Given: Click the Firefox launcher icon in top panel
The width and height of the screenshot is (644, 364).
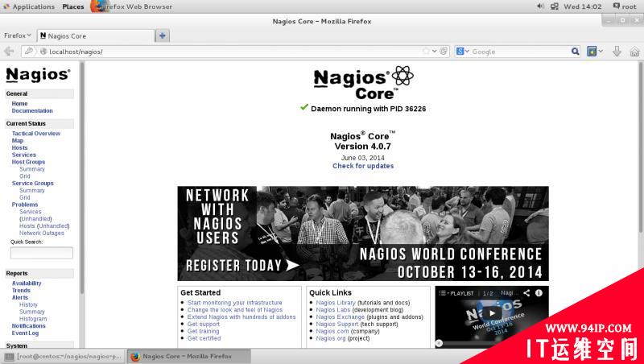Looking at the screenshot, I should click(x=97, y=6).
